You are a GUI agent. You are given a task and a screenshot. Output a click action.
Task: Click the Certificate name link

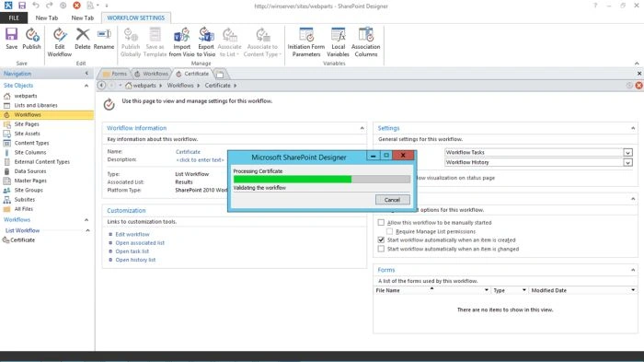coord(188,152)
